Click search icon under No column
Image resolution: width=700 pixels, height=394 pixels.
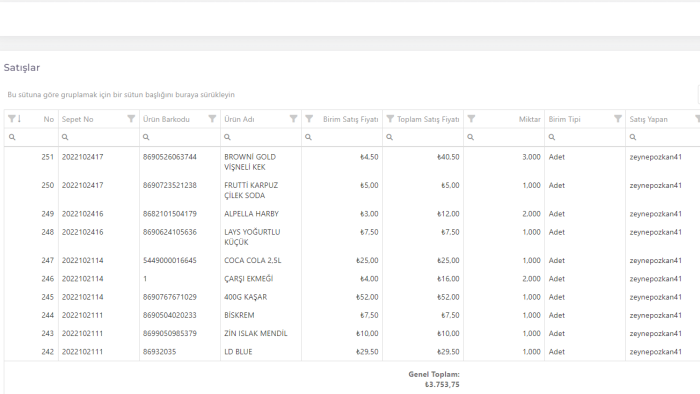click(12, 137)
